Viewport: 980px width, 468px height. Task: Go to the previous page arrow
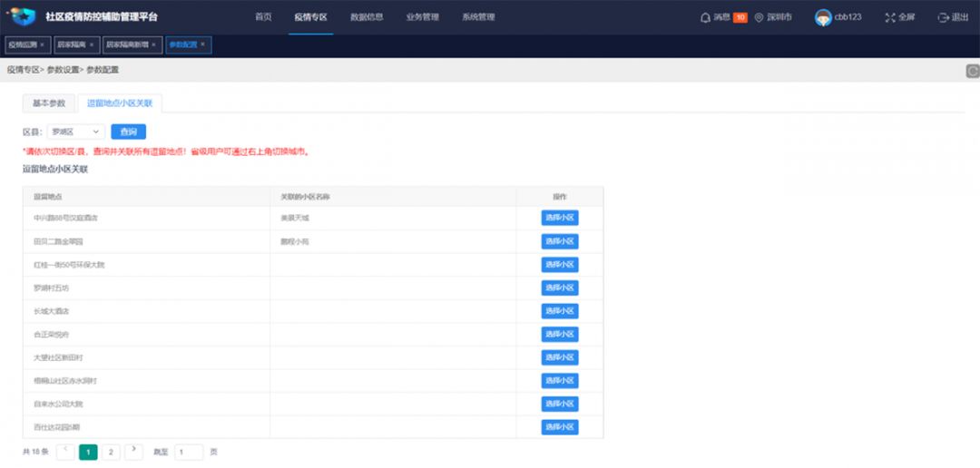[65, 452]
